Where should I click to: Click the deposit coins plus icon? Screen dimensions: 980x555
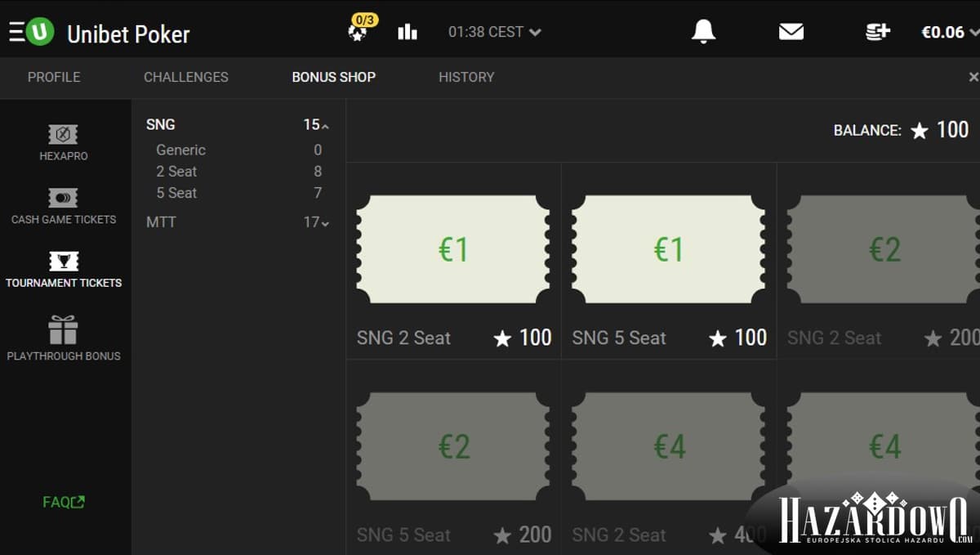click(878, 32)
